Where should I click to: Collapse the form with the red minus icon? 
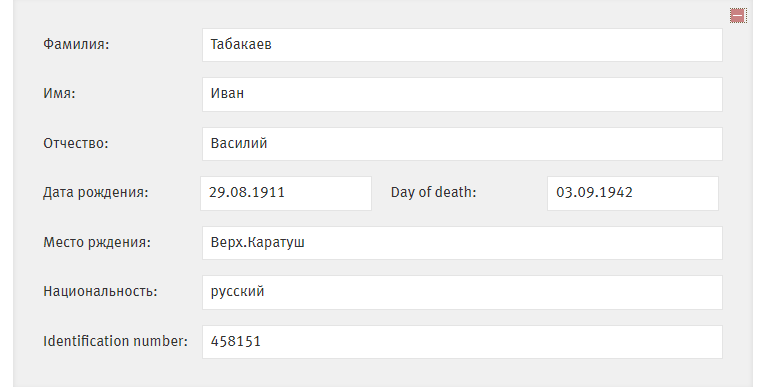tap(738, 16)
